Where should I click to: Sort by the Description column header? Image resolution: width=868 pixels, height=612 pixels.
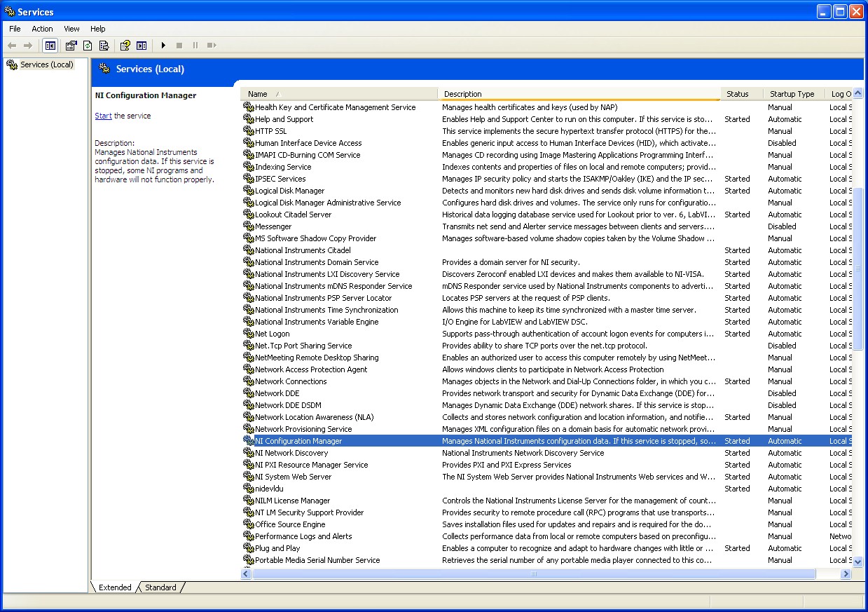pos(579,94)
